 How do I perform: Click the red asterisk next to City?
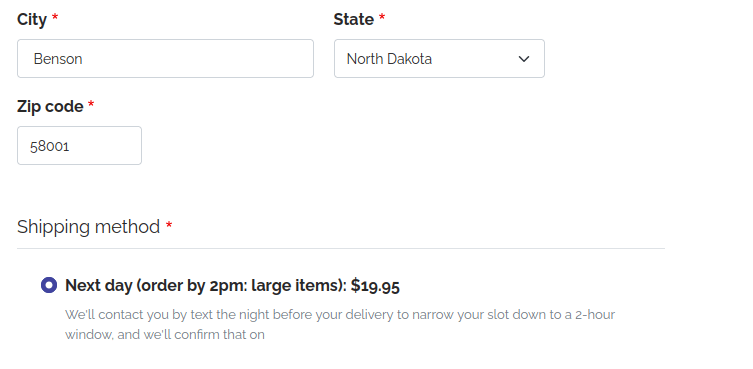pos(55,17)
